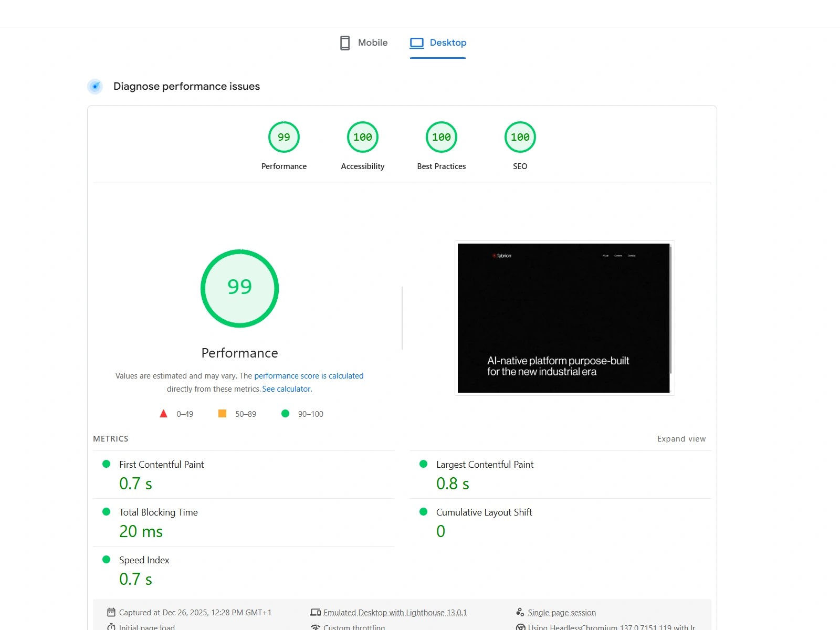Image resolution: width=840 pixels, height=630 pixels.
Task: Click the green dot beside Largest Contentful Paint
Action: tap(423, 464)
